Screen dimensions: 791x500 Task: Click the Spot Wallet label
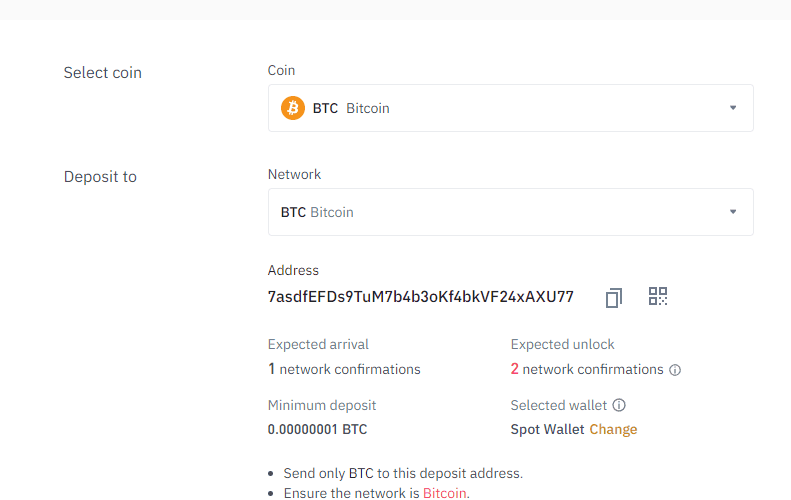click(x=547, y=429)
